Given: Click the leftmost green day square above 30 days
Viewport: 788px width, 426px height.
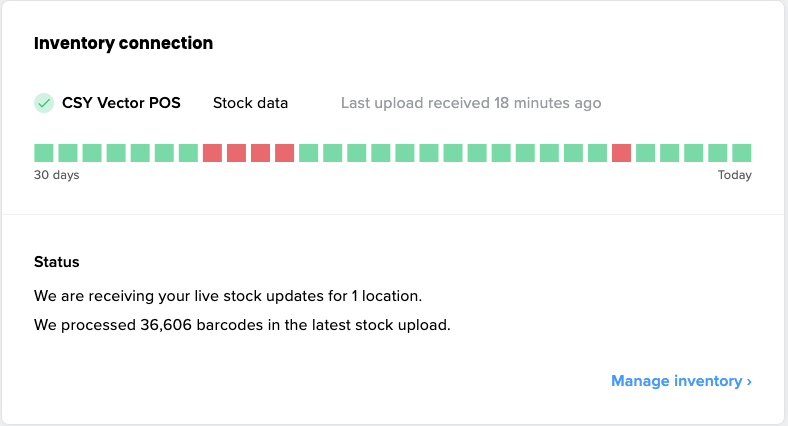Looking at the screenshot, I should coord(44,153).
